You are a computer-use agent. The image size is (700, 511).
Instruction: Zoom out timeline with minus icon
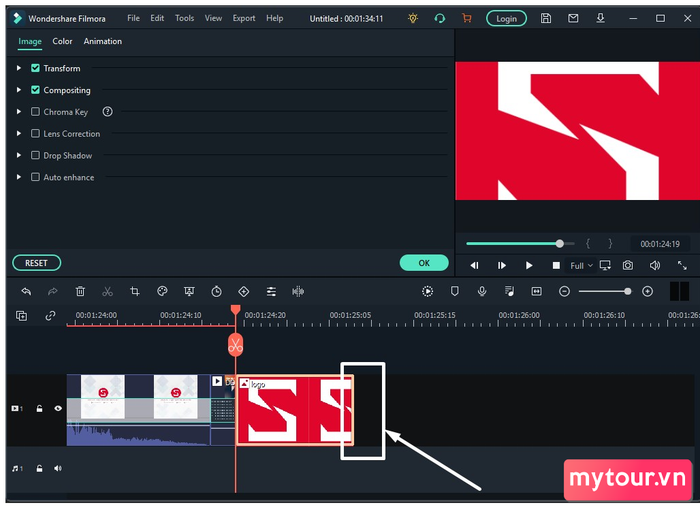click(x=564, y=292)
